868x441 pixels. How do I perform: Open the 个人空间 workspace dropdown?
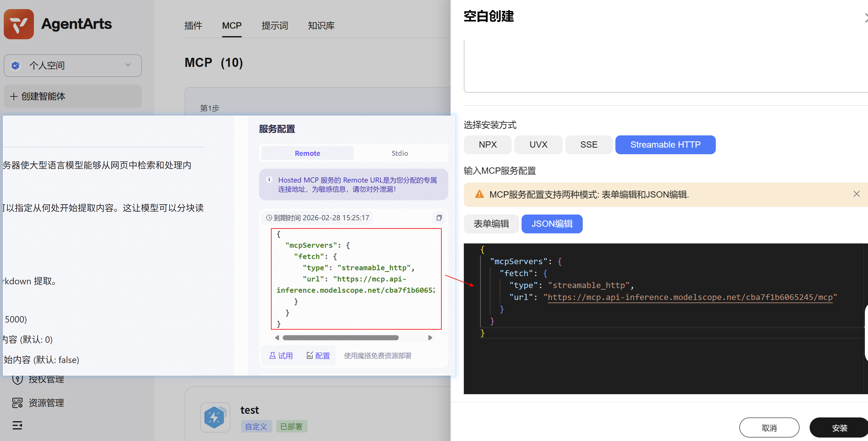point(73,65)
